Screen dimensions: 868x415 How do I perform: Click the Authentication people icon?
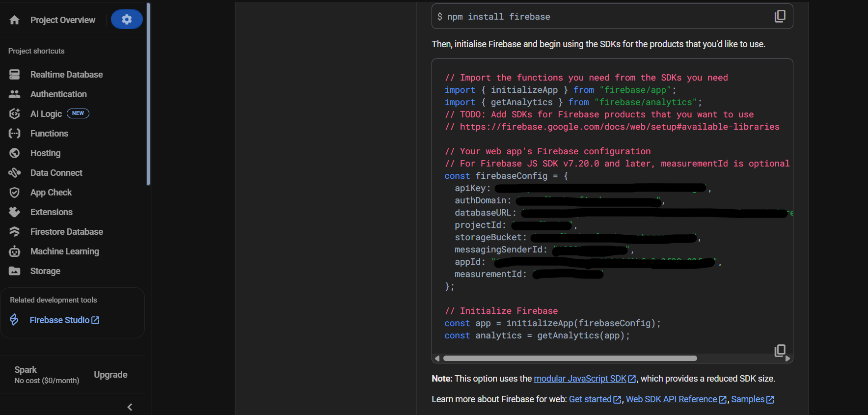tap(15, 94)
